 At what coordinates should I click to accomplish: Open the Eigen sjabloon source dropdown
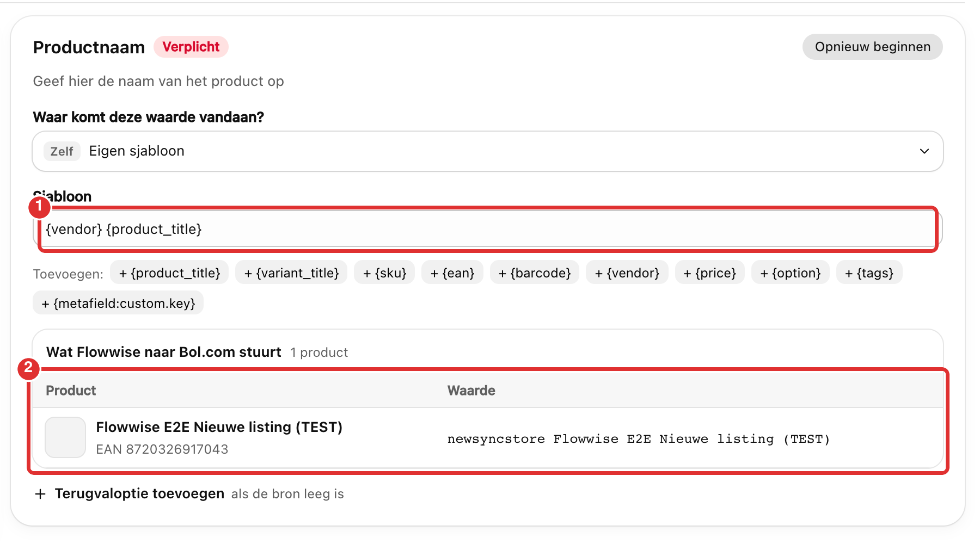[x=487, y=151]
